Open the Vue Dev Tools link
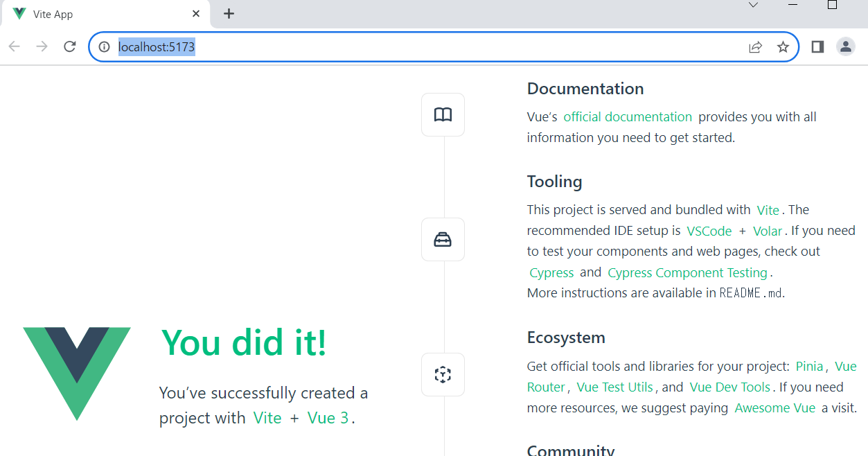The width and height of the screenshot is (868, 456). [729, 387]
